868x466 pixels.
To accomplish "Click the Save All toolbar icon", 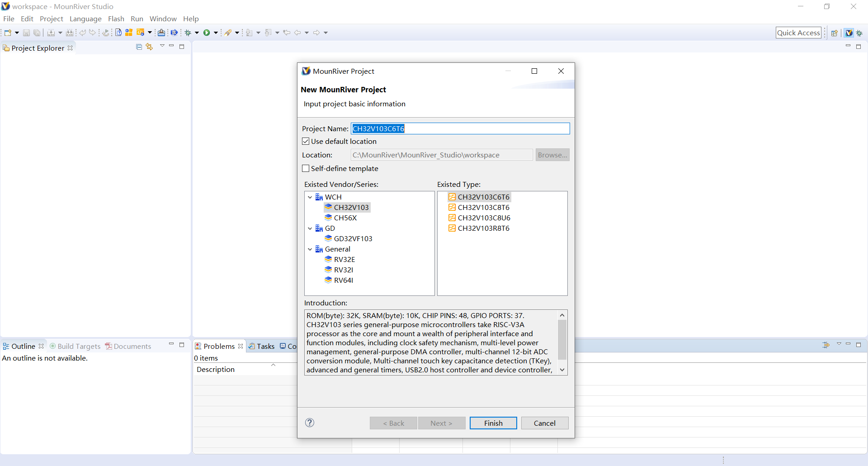I will 37,32.
